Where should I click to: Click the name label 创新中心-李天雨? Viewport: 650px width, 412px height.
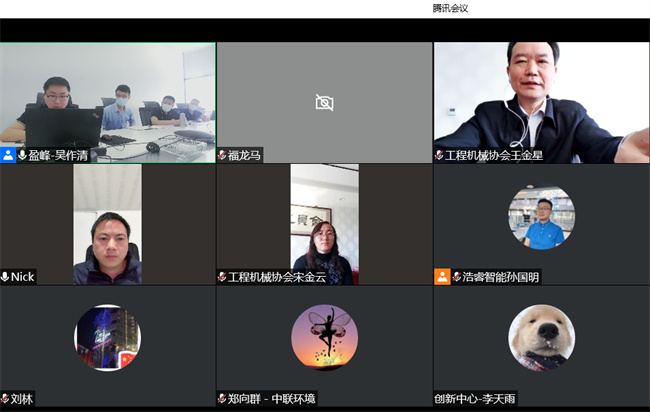(475, 399)
